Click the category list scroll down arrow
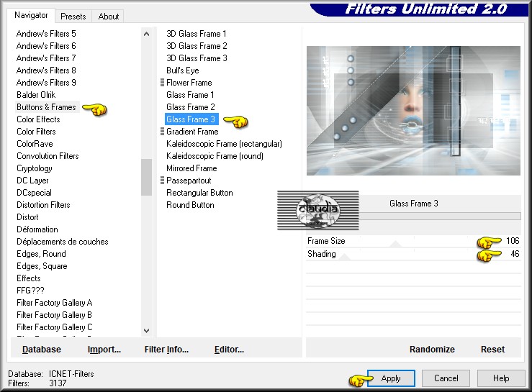The width and height of the screenshot is (532, 392). click(x=147, y=331)
